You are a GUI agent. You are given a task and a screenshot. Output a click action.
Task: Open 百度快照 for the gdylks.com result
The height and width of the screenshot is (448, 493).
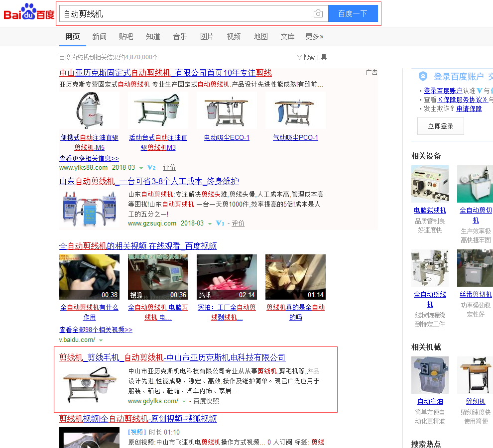coord(206,401)
